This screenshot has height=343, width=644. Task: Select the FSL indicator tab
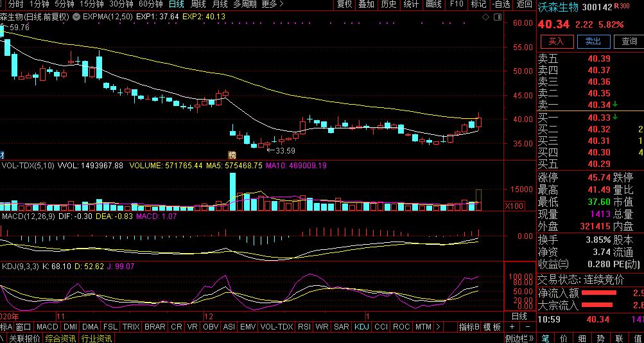(x=110, y=327)
